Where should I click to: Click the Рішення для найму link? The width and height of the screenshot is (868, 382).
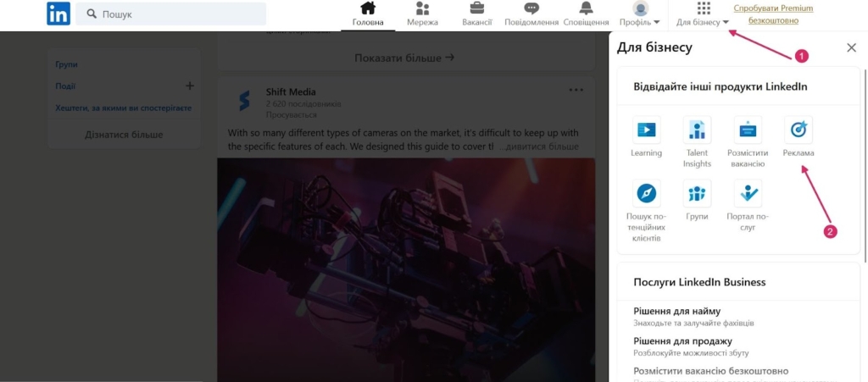pos(676,311)
